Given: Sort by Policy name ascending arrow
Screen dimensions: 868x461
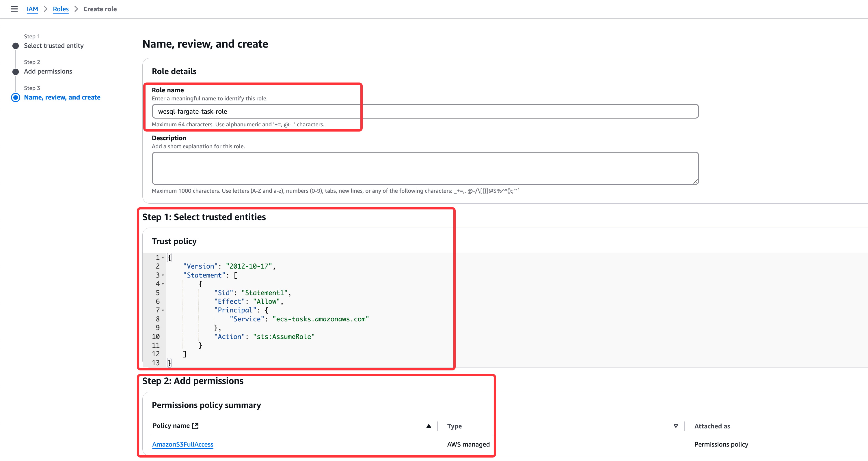Looking at the screenshot, I should click(428, 426).
